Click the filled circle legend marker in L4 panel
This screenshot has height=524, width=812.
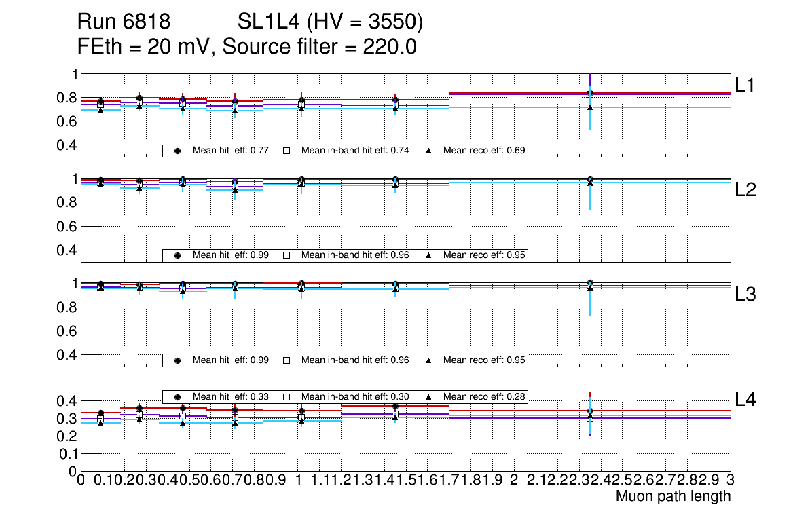(x=178, y=396)
